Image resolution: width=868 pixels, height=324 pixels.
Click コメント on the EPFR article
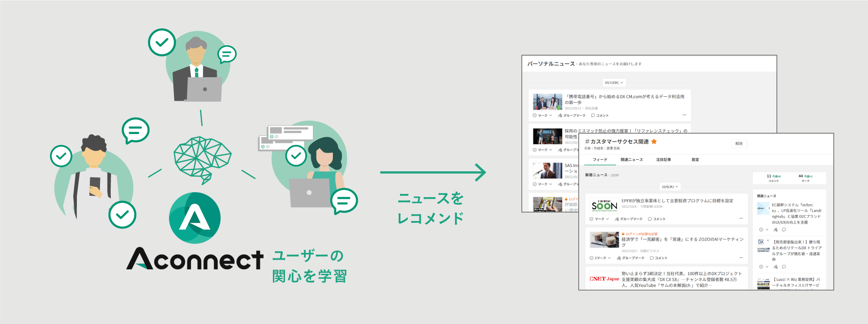pyautogui.click(x=656, y=219)
